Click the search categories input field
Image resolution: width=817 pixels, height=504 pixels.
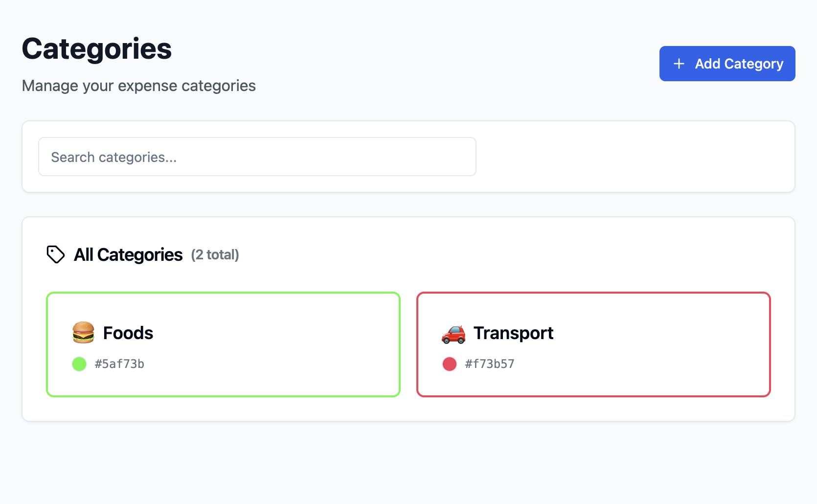pos(257,157)
